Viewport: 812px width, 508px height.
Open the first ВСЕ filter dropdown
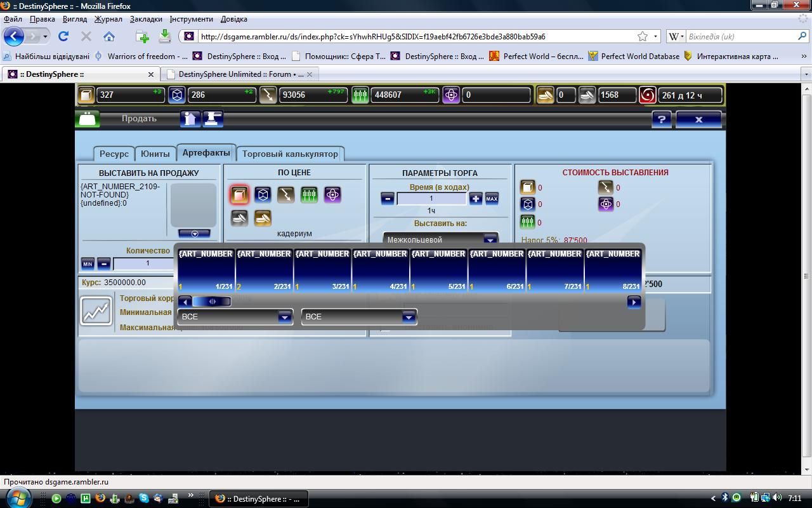pyautogui.click(x=235, y=316)
